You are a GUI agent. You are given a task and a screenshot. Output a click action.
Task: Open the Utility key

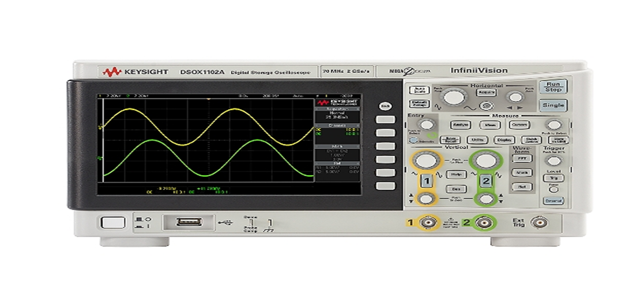coord(476,140)
